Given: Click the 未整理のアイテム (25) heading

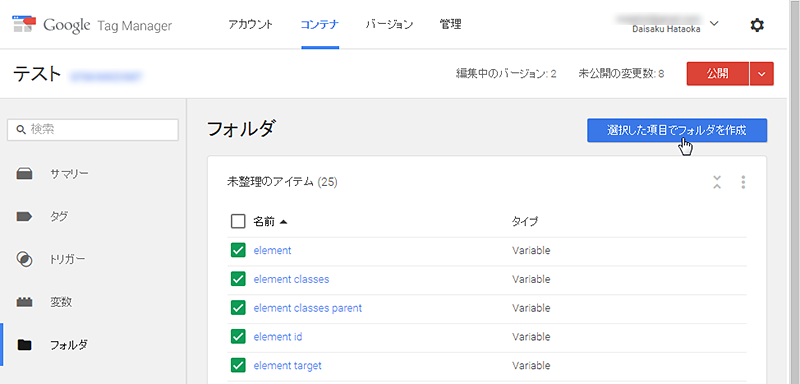Looking at the screenshot, I should (282, 182).
